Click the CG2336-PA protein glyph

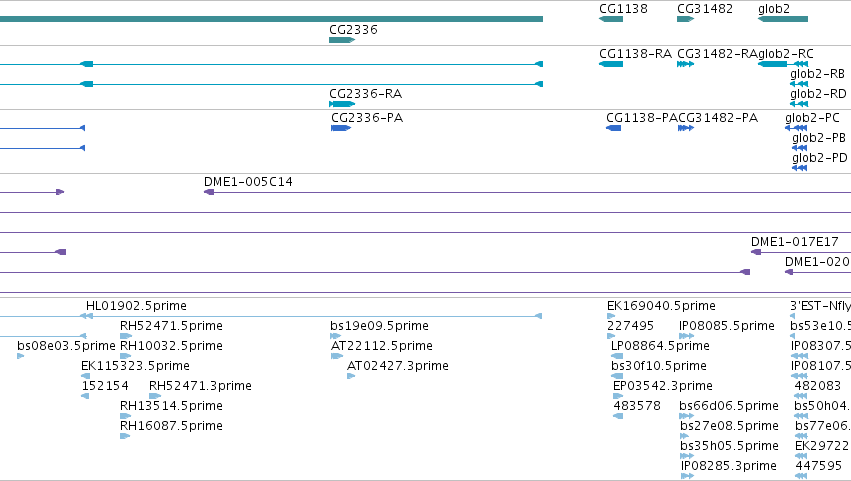341,128
